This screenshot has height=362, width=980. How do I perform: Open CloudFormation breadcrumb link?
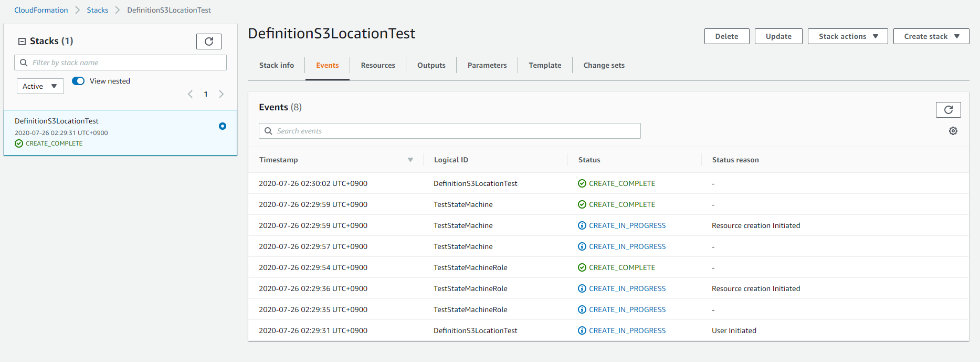[x=41, y=10]
